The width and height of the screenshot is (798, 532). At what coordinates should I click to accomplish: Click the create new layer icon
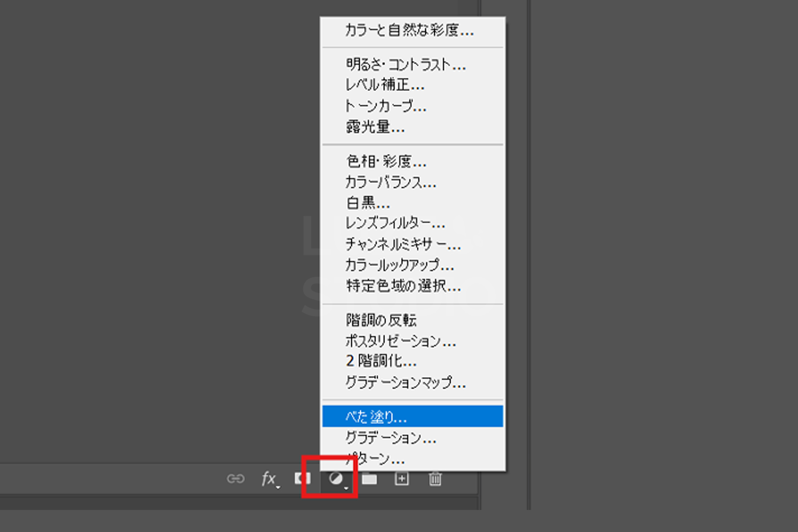pos(401,479)
